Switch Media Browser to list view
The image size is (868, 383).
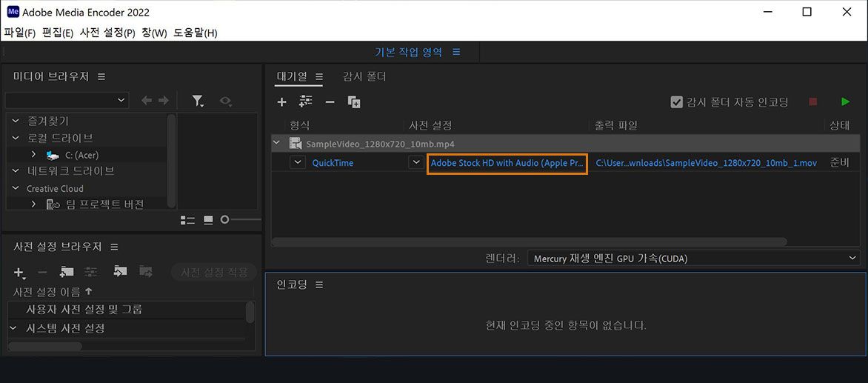187,220
